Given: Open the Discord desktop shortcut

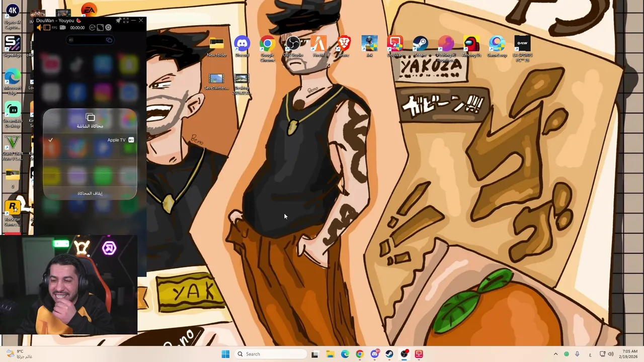Looking at the screenshot, I should tap(242, 46).
